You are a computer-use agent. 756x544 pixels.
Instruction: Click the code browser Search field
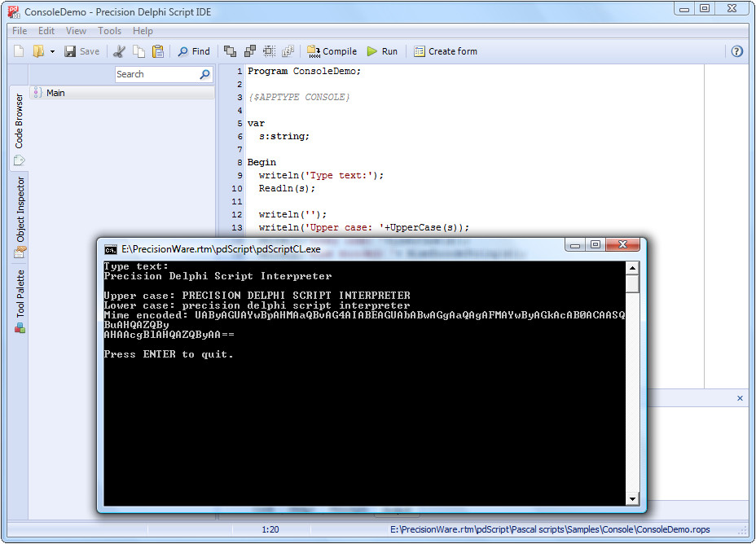(x=156, y=74)
